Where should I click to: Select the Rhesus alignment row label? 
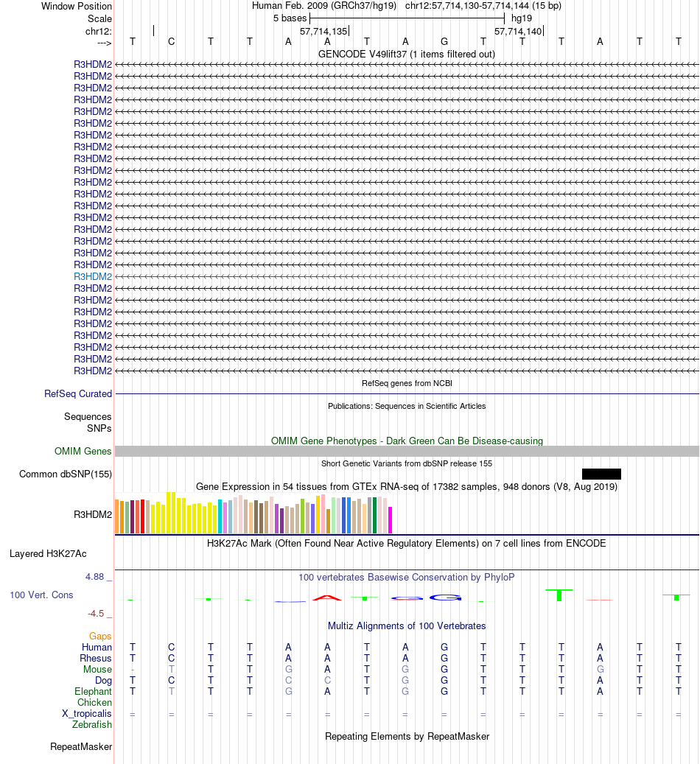point(96,658)
